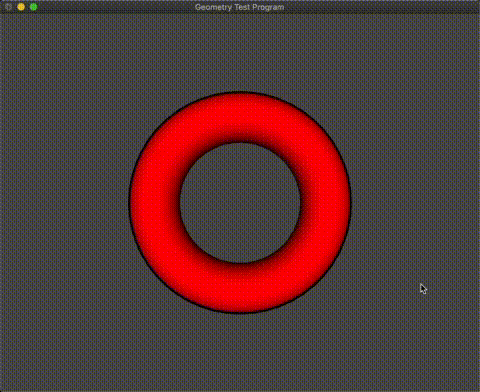The image size is (480, 392).
Task: Click the bottom section of the red torus
Action: point(240,288)
